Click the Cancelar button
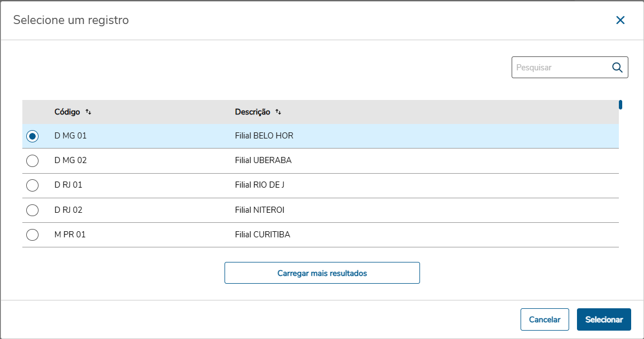The width and height of the screenshot is (644, 339). tap(545, 319)
